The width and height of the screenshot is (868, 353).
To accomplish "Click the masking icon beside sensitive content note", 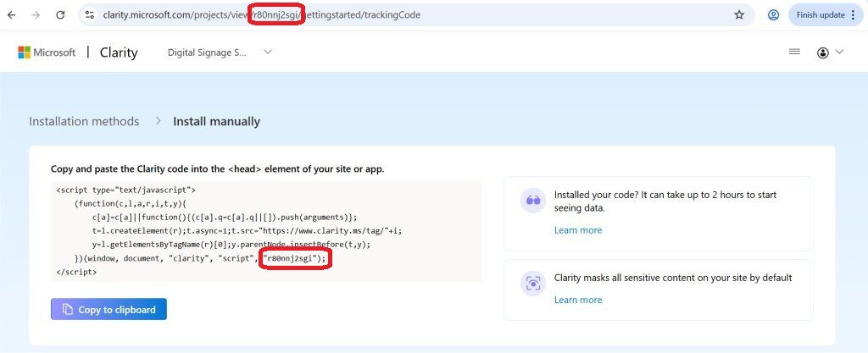I will pyautogui.click(x=532, y=284).
